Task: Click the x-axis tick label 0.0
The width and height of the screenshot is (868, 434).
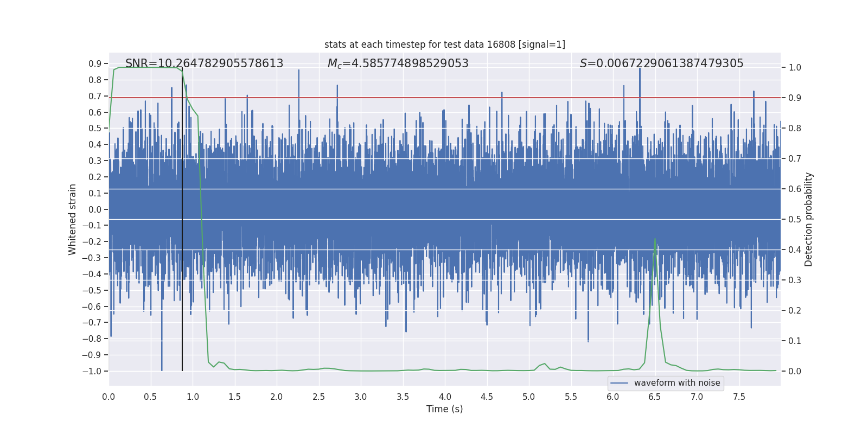Action: point(108,397)
